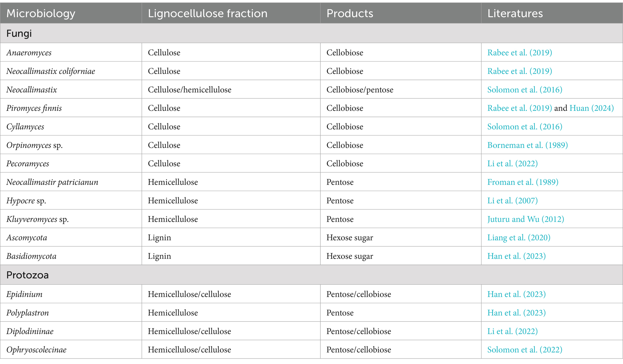The width and height of the screenshot is (623, 364).
Task: Open the Huan (2024) reference link
Action: click(x=592, y=108)
